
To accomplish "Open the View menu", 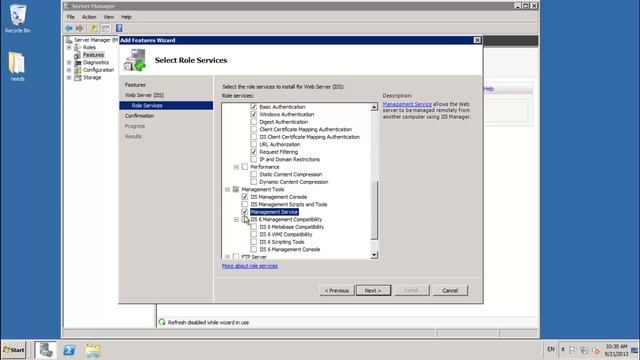I will pyautogui.click(x=109, y=17).
